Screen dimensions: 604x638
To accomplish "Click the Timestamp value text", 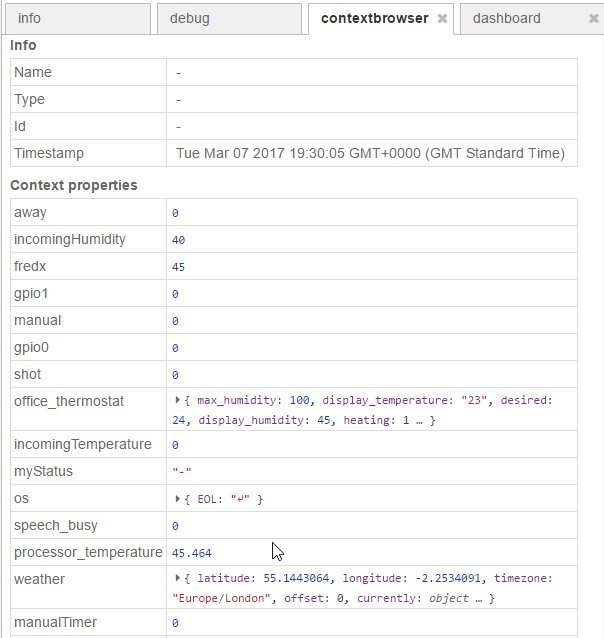I will (x=370, y=153).
